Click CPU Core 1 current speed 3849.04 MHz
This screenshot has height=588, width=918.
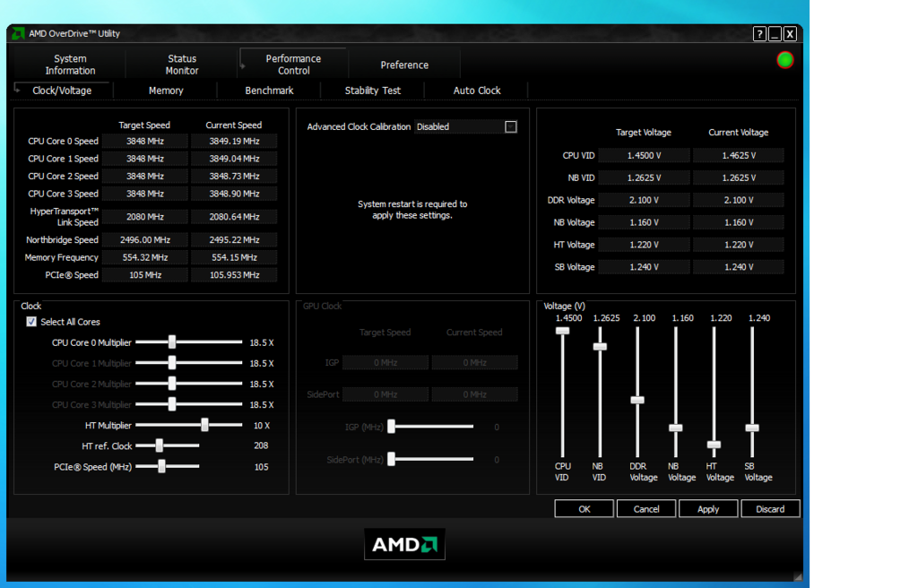tap(234, 159)
